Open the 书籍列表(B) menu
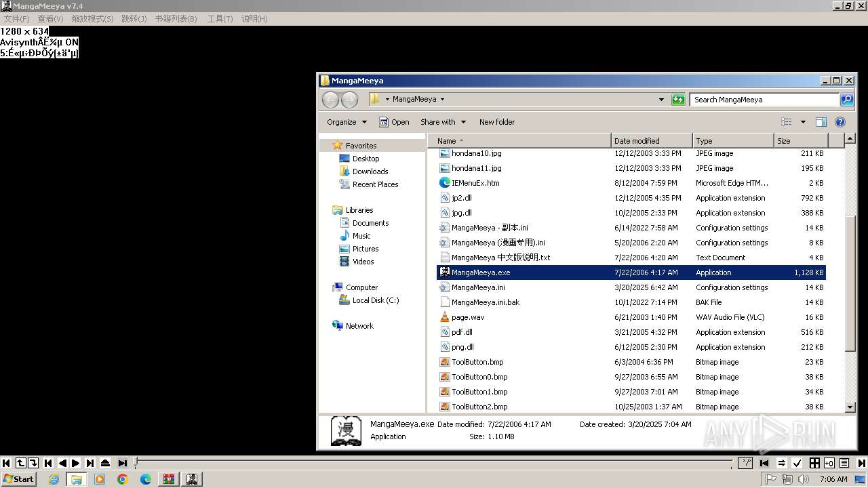 (176, 19)
